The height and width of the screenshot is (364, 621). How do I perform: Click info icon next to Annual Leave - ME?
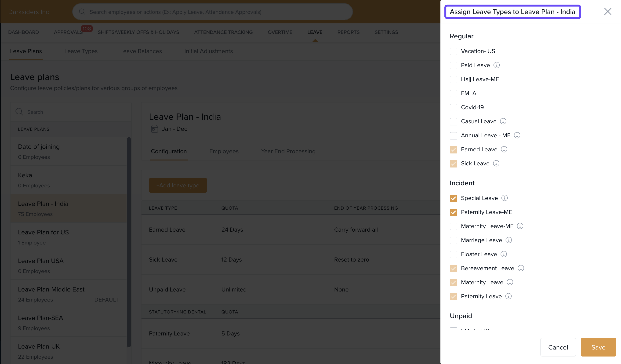517,135
